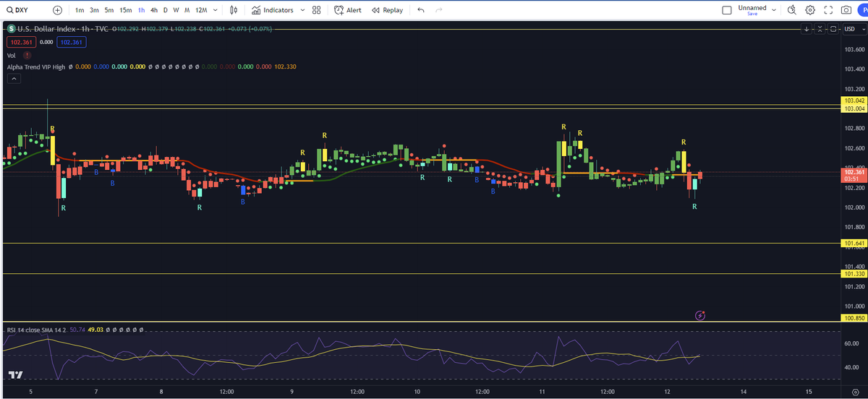Open chart settings gear

pyautogui.click(x=810, y=10)
